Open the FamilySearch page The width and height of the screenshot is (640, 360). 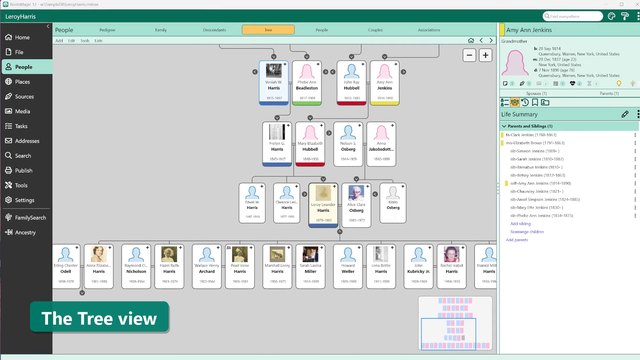26,218
